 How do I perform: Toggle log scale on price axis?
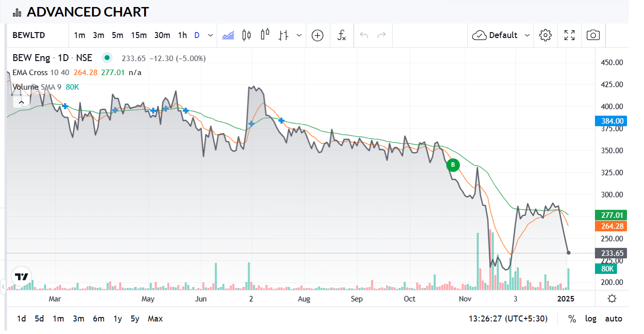point(591,318)
